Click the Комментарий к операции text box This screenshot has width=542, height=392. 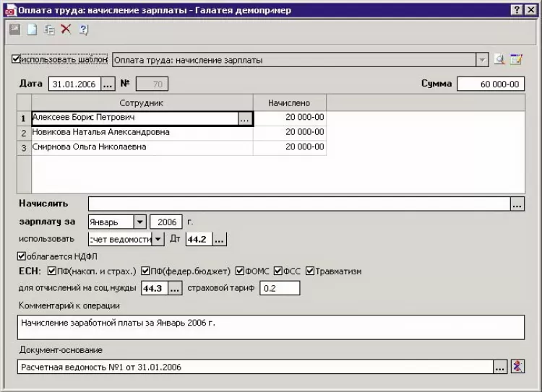271,327
